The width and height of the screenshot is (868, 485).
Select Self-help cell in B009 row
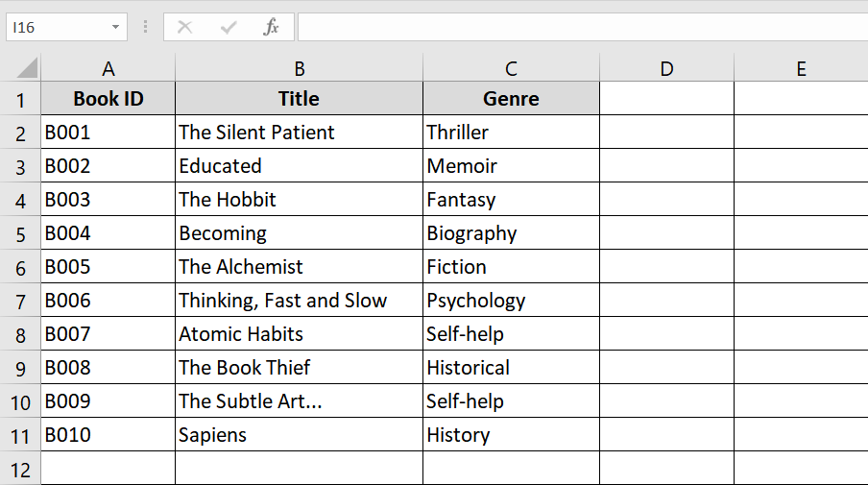click(x=511, y=401)
